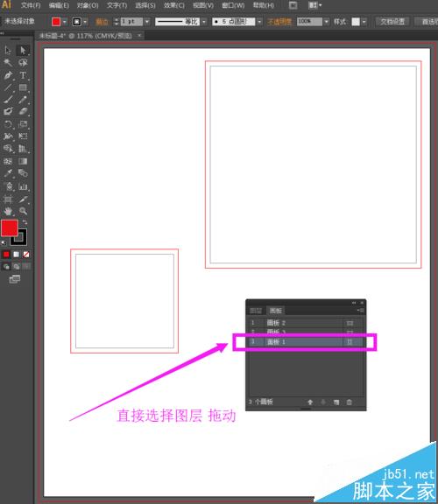The height and width of the screenshot is (504, 438).
Task: Open the 选择(S) menu
Action: [x=145, y=5]
